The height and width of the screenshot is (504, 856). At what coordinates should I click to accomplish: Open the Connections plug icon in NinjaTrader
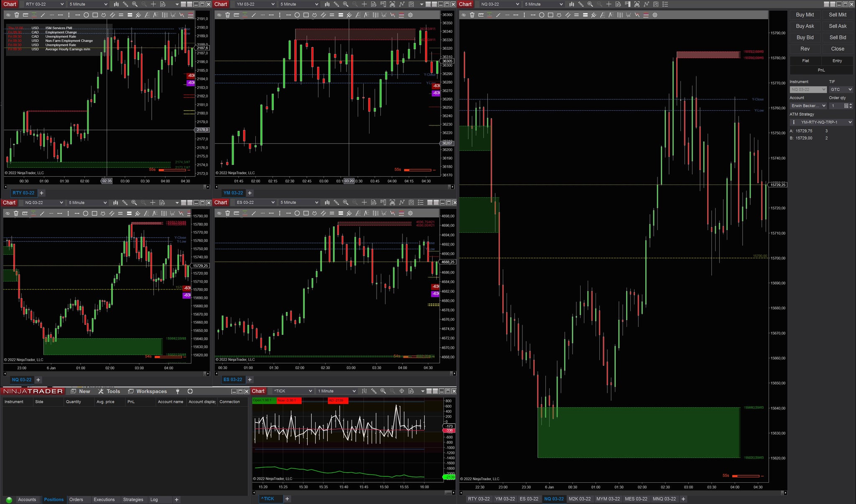(178, 391)
